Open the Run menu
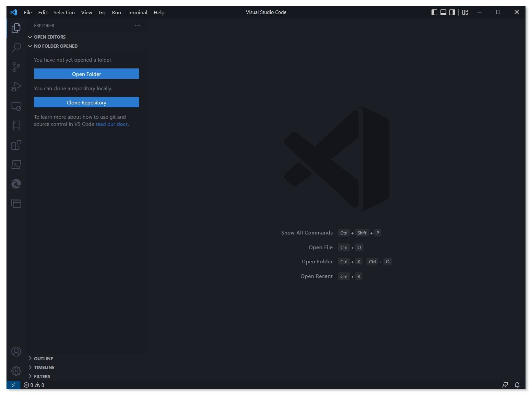The width and height of the screenshot is (532, 396). tap(116, 12)
